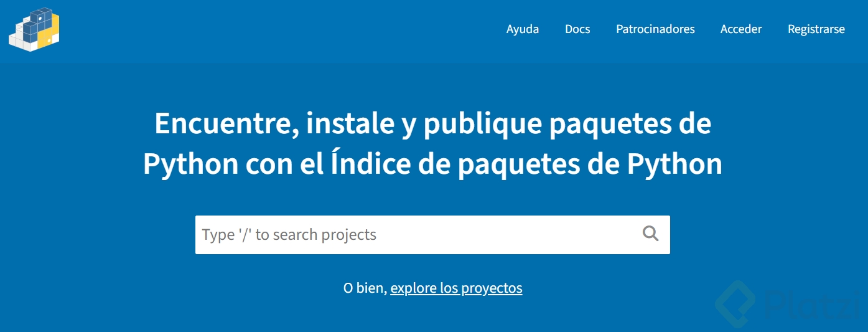Click the magnifying glass search icon
Image resolution: width=868 pixels, height=332 pixels.
650,234
